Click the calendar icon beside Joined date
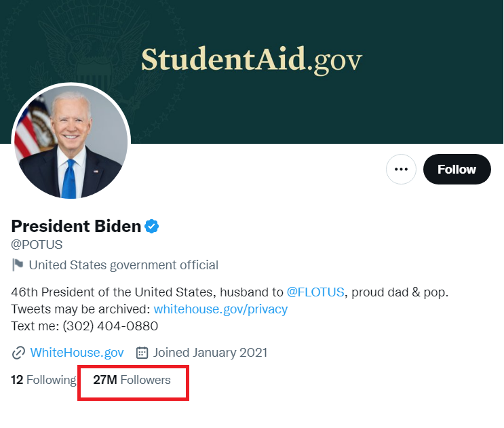 point(142,353)
